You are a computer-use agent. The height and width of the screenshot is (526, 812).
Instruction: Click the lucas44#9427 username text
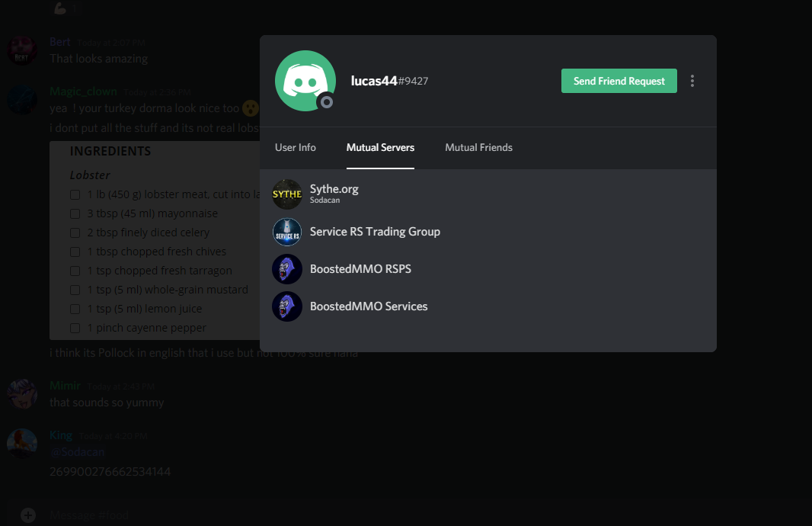(x=389, y=81)
